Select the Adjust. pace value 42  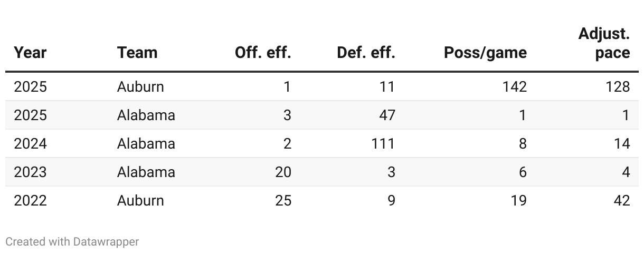[x=622, y=200]
